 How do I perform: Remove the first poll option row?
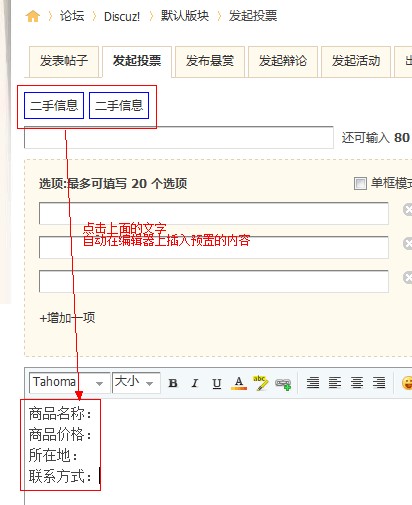click(x=407, y=210)
